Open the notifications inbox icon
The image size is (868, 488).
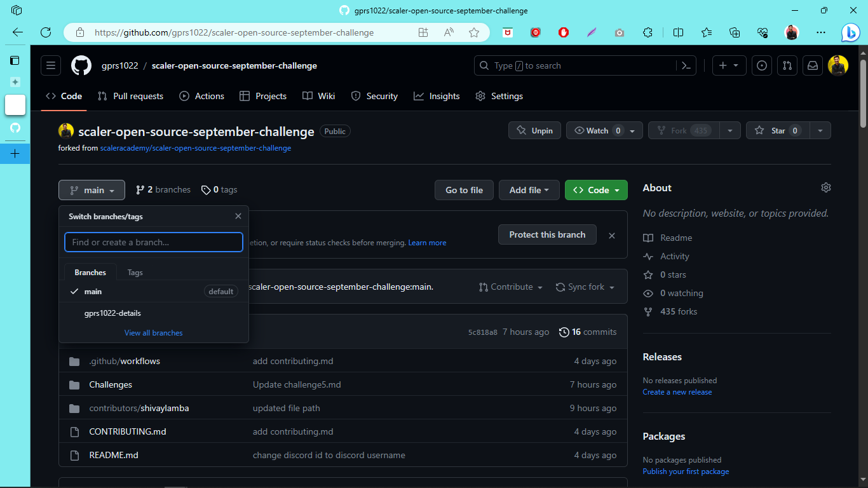point(812,65)
